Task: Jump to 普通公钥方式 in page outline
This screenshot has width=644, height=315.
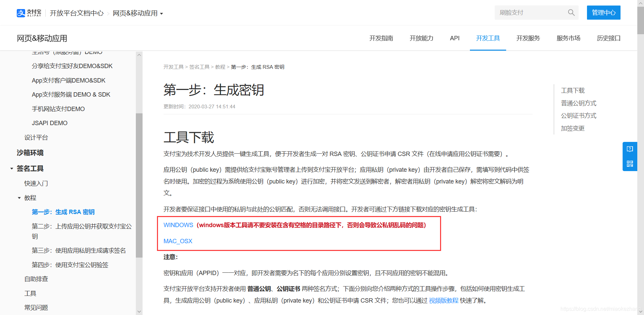Action: tap(579, 103)
